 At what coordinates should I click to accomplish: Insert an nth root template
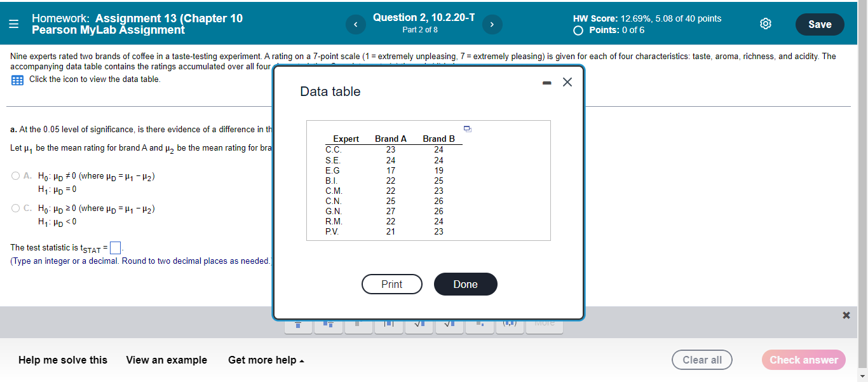449,324
